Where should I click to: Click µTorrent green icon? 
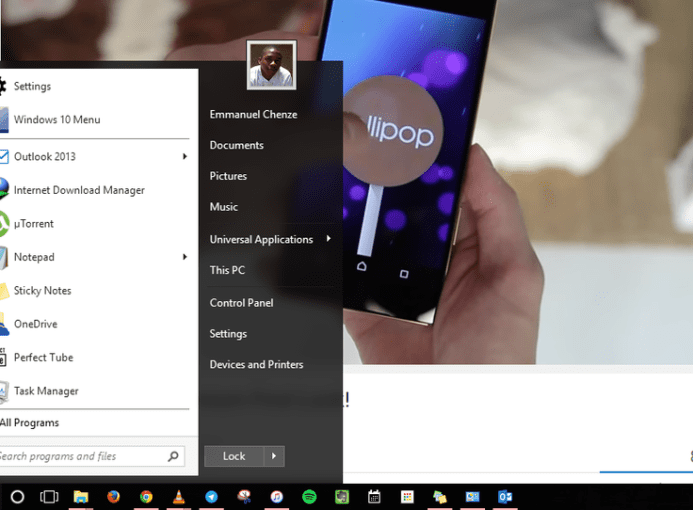[4, 224]
